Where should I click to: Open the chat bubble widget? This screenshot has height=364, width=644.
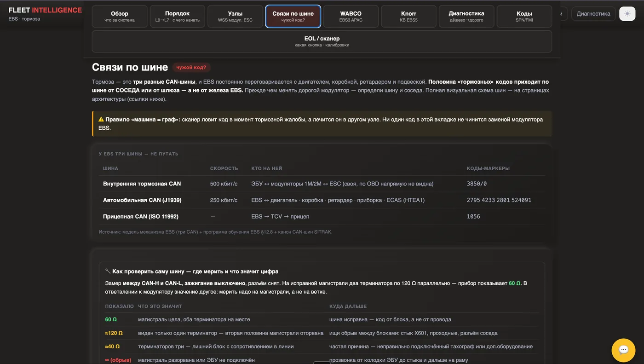623,350
